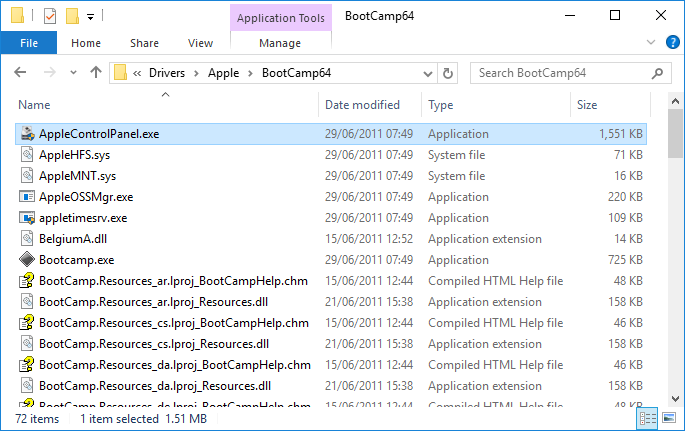The width and height of the screenshot is (685, 431).
Task: Click the 725 KB size cell
Action: pyautogui.click(x=625, y=260)
